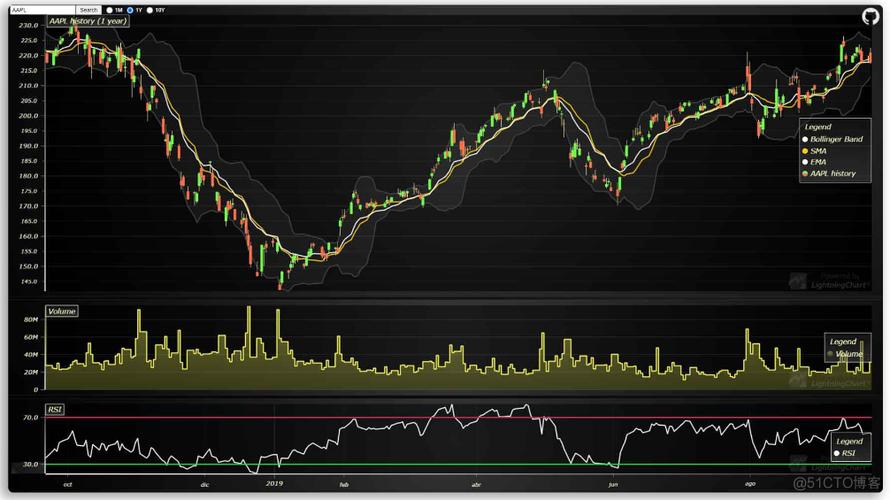
Task: Toggle EMA entry in the legend
Action: [x=815, y=162]
